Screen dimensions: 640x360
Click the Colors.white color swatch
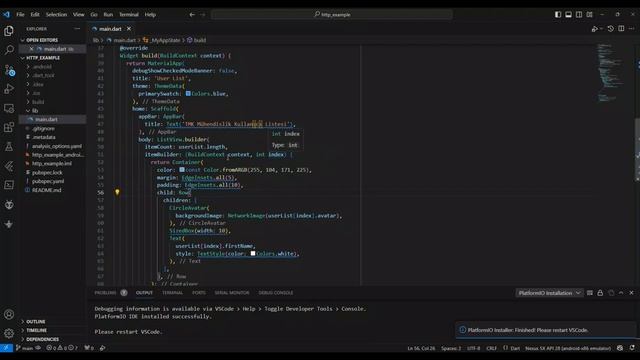point(253,253)
